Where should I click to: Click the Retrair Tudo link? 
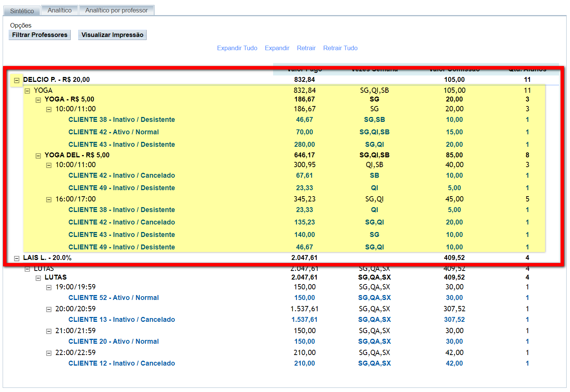point(340,48)
